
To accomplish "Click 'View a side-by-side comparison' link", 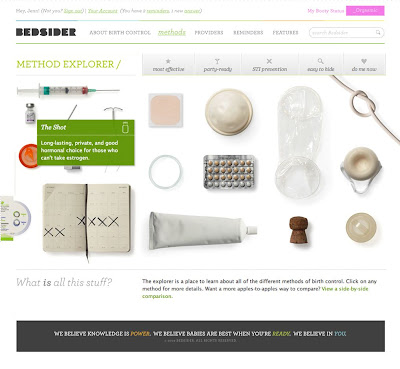I will [x=255, y=292].
